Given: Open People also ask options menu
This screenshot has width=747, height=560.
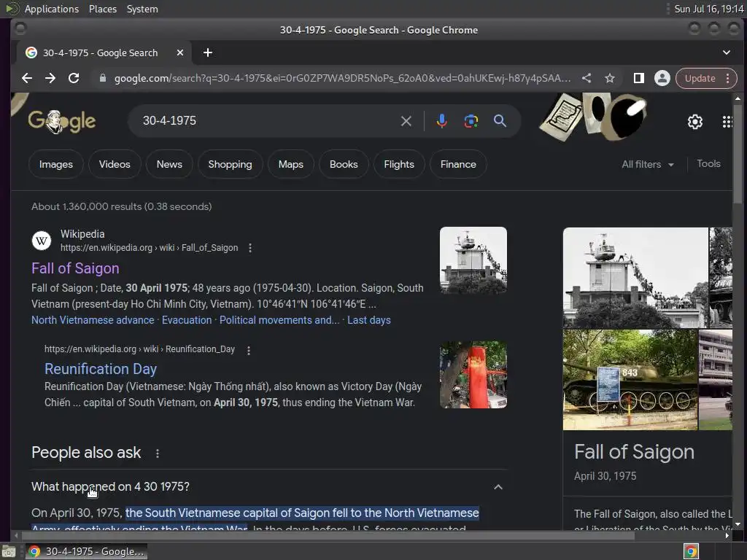Looking at the screenshot, I should coord(158,454).
